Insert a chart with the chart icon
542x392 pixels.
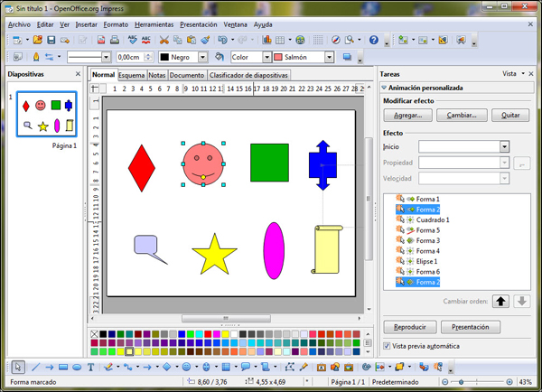(x=266, y=40)
